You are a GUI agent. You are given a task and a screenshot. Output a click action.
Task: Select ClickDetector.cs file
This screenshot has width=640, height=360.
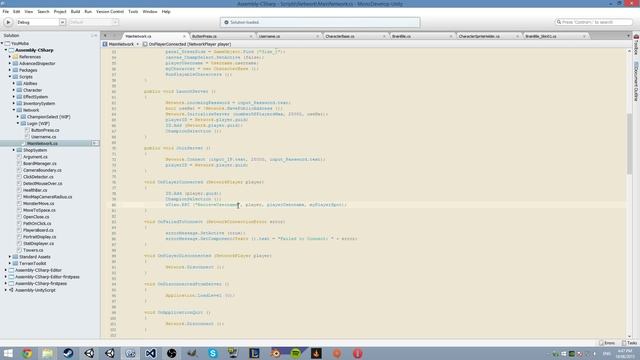point(38,177)
